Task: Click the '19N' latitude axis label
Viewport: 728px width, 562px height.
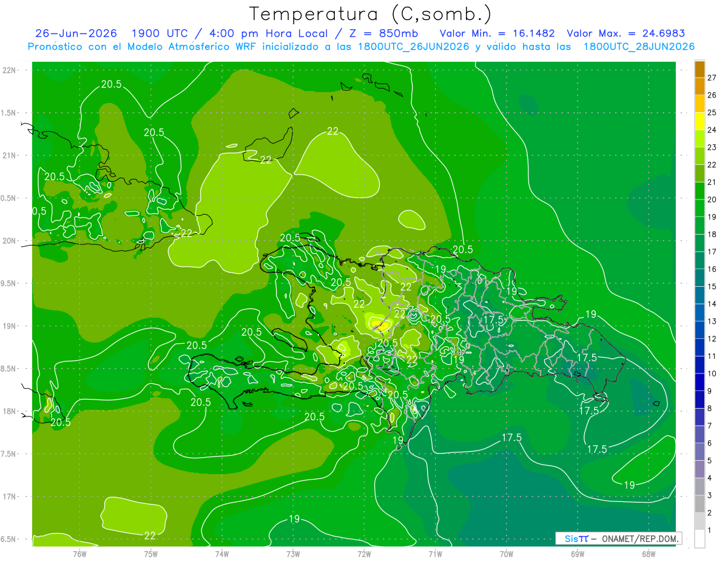Action: click(8, 326)
